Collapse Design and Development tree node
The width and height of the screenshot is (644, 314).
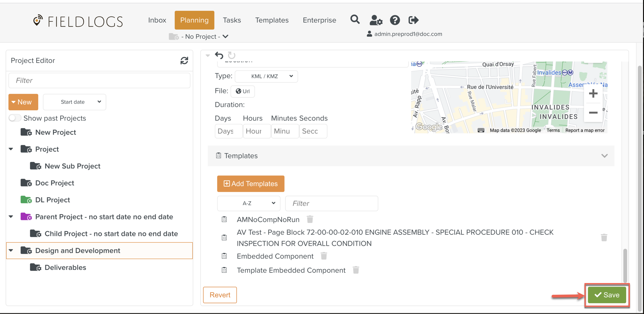point(11,250)
